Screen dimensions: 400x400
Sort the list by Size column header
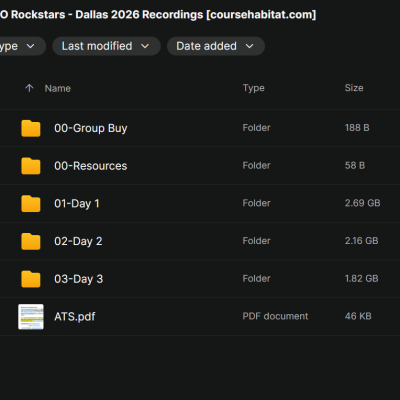click(x=354, y=88)
